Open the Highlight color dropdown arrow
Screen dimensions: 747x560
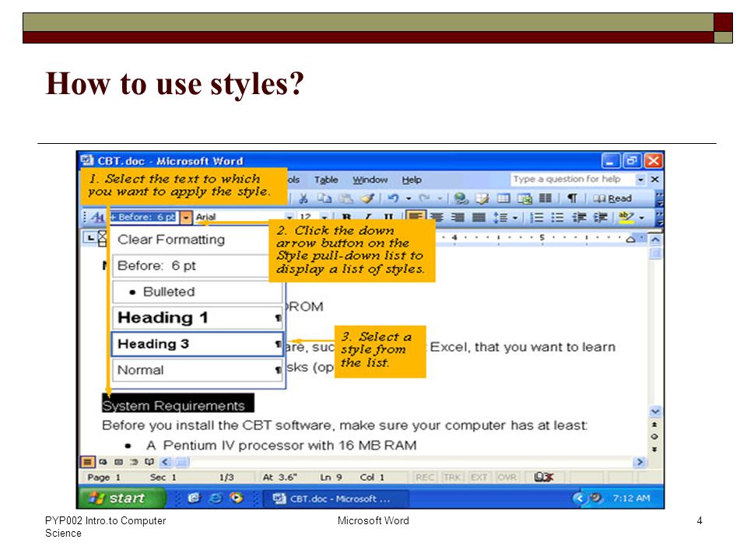642,218
